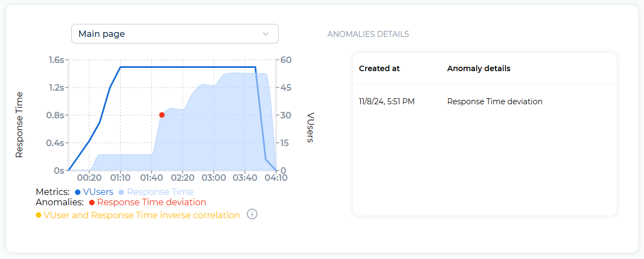Image resolution: width=644 pixels, height=259 pixels.
Task: Click the info icon next to inverse correlation
Action: point(252,214)
